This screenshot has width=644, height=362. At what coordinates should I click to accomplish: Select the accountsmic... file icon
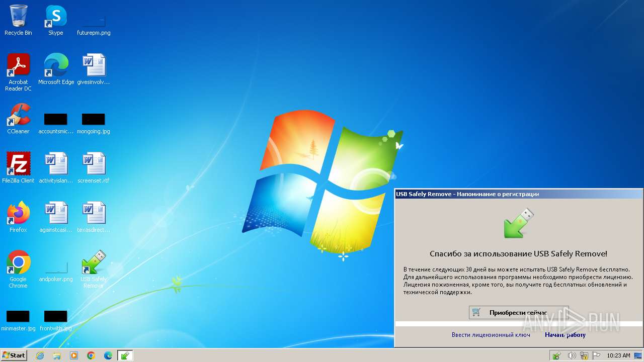click(56, 123)
